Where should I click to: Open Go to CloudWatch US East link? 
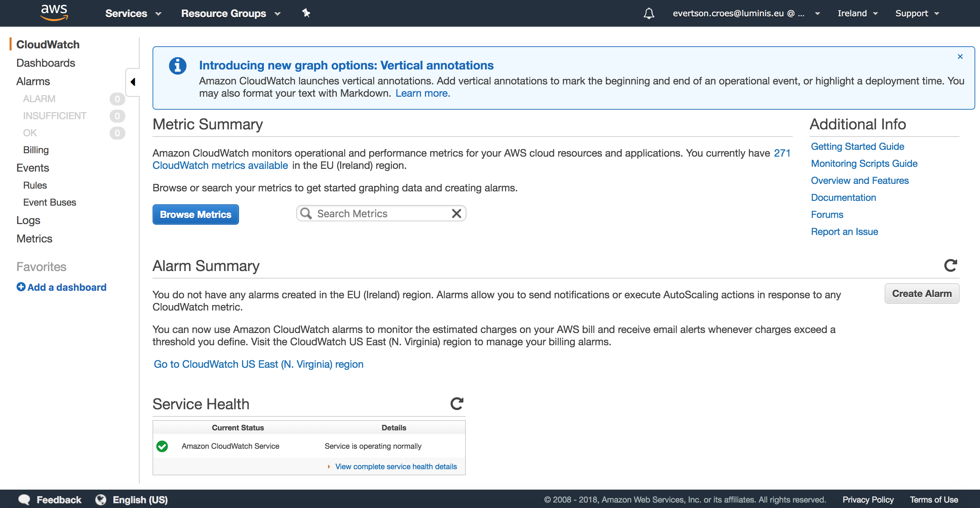tap(258, 364)
